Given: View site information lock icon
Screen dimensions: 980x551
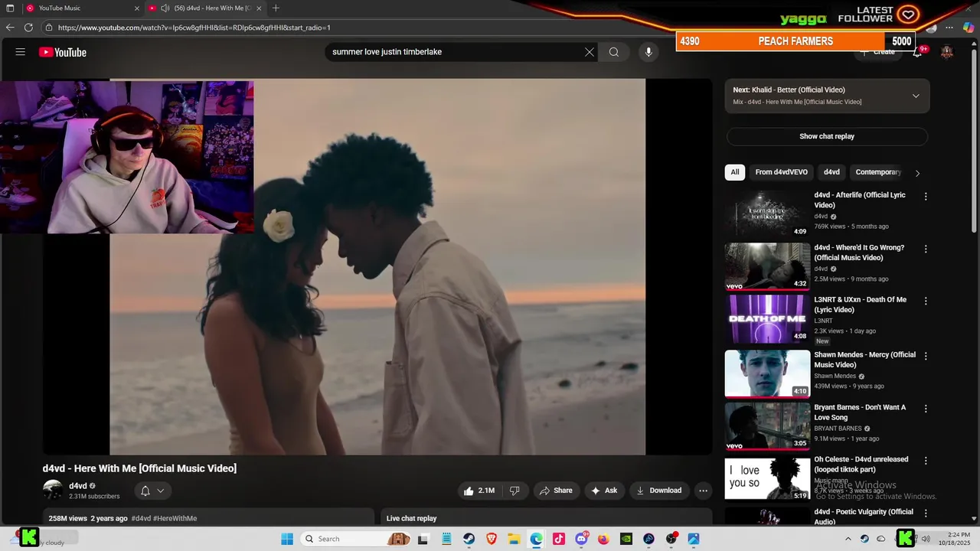Looking at the screenshot, I should [49, 28].
